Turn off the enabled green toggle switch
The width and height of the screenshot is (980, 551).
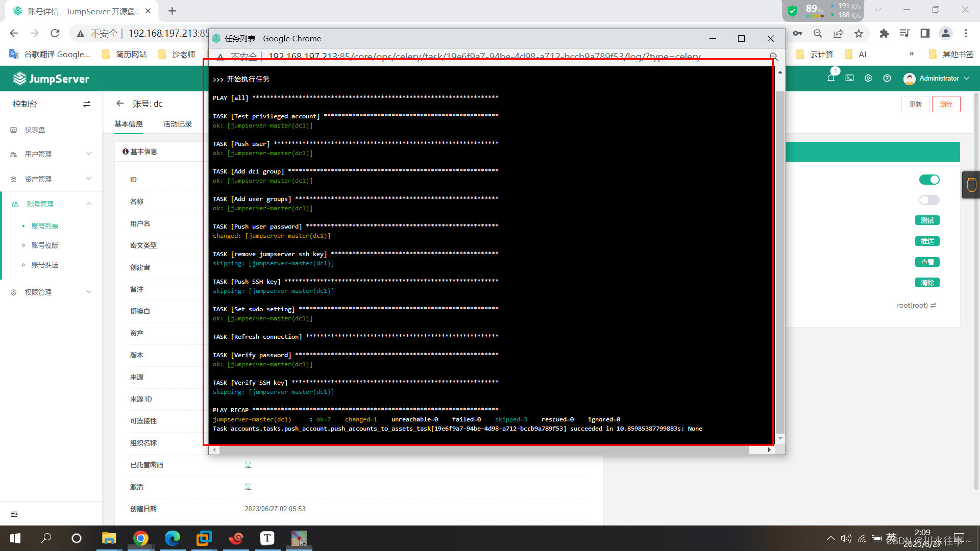pos(929,180)
